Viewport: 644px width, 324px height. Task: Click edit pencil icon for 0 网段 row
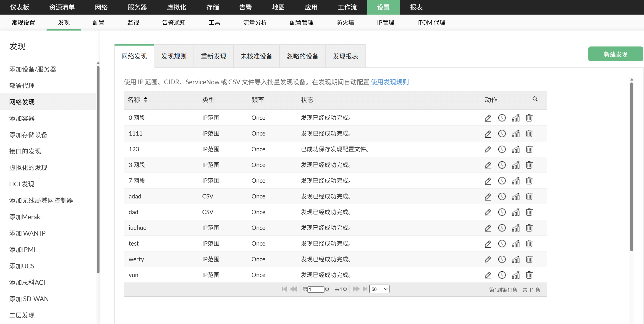point(487,118)
